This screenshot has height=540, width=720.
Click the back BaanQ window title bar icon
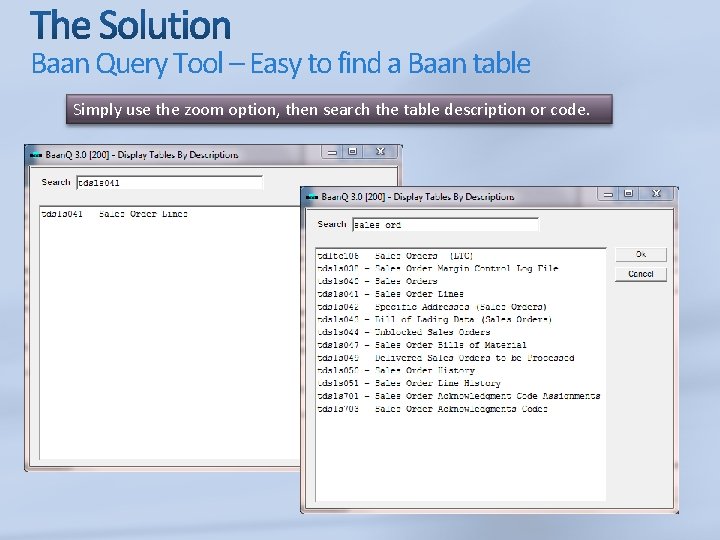coord(36,155)
